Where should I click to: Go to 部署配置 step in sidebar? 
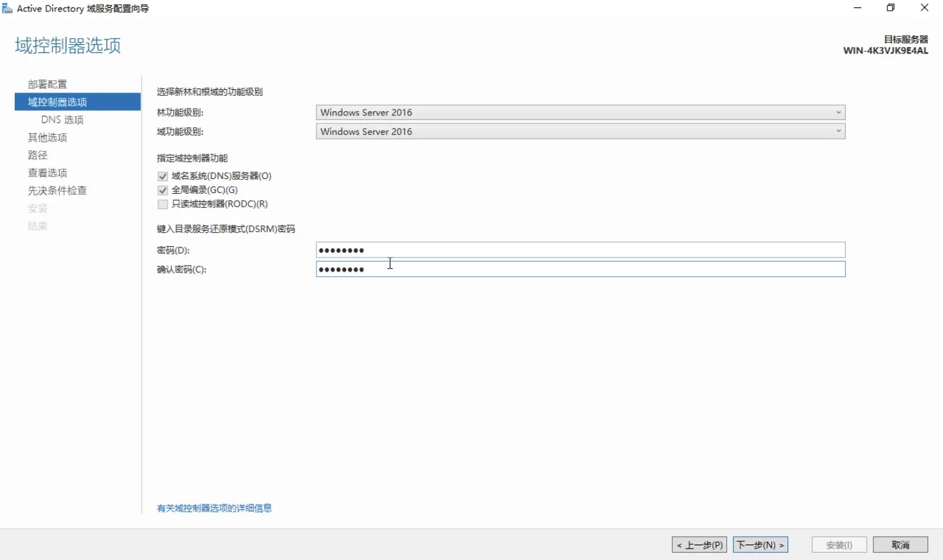click(x=48, y=85)
